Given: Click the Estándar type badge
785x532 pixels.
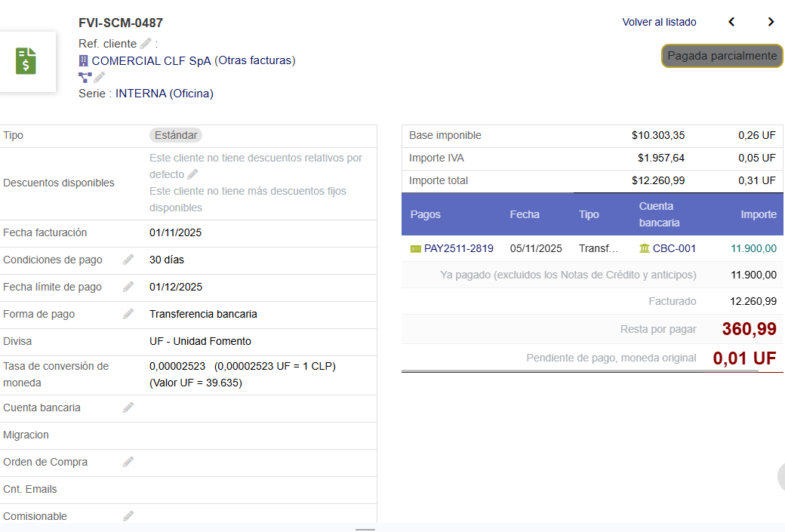Looking at the screenshot, I should point(176,135).
